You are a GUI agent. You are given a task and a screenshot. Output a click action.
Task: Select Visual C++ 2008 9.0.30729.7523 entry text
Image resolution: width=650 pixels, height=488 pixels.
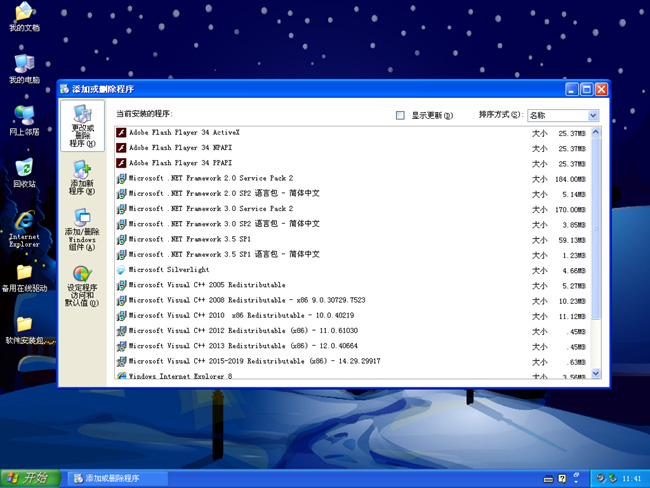[x=247, y=300]
